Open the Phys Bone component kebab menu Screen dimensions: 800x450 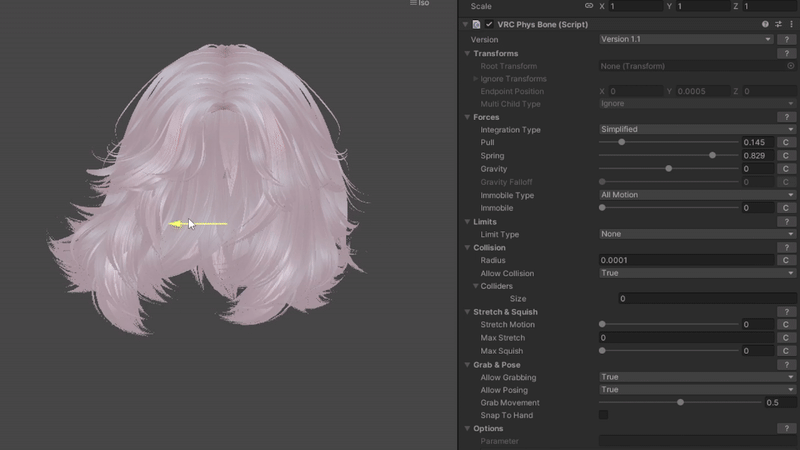click(x=791, y=24)
